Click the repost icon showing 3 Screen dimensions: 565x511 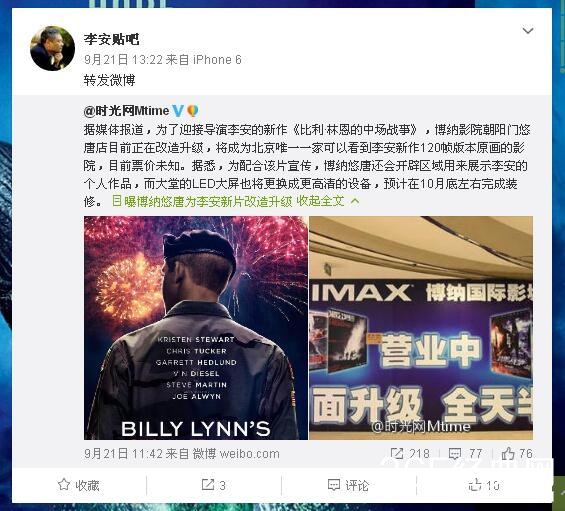(x=208, y=485)
